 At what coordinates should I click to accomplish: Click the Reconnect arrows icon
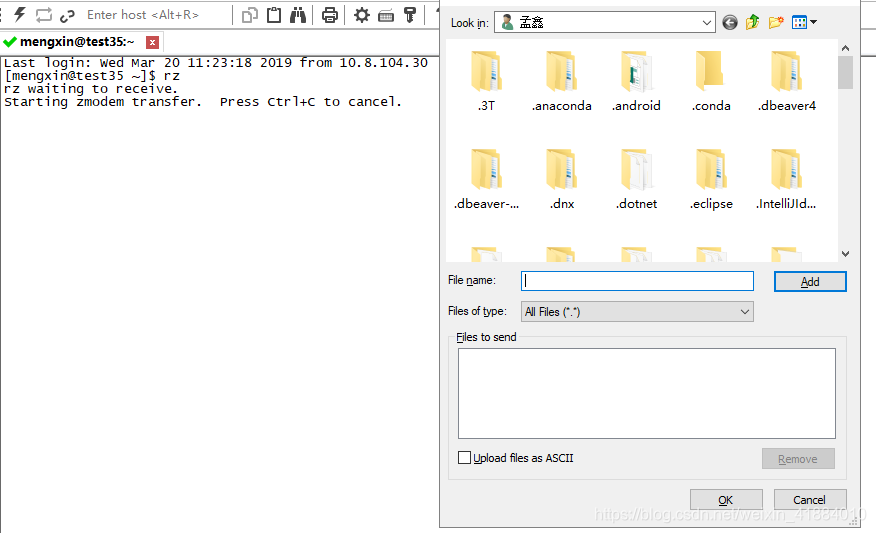pyautogui.click(x=44, y=15)
